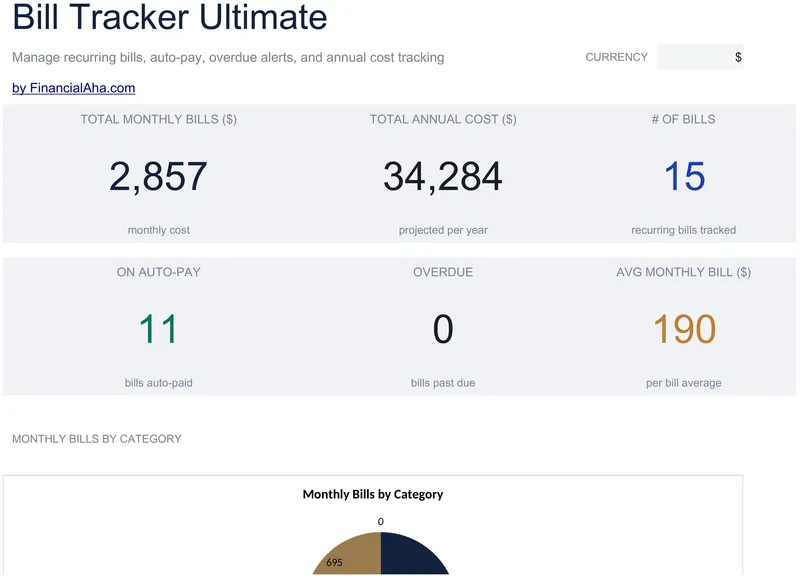Select the TOTAL MONTHLY BILLS ($) heading

tap(159, 119)
